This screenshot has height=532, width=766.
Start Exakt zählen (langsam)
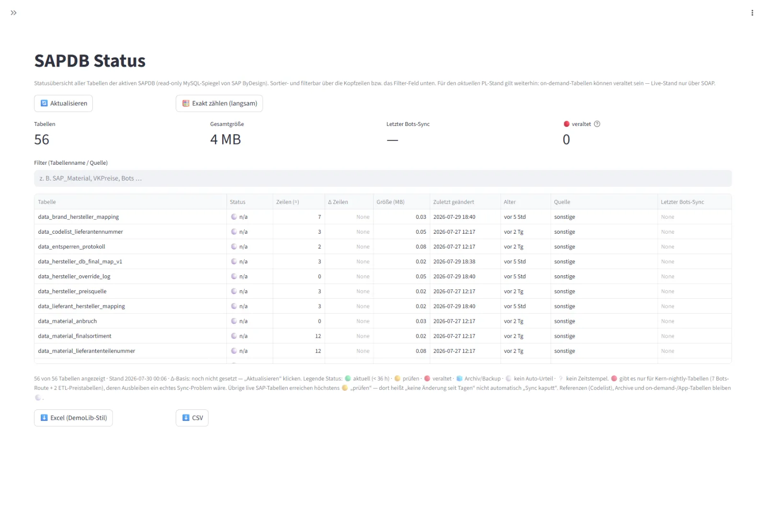219,103
